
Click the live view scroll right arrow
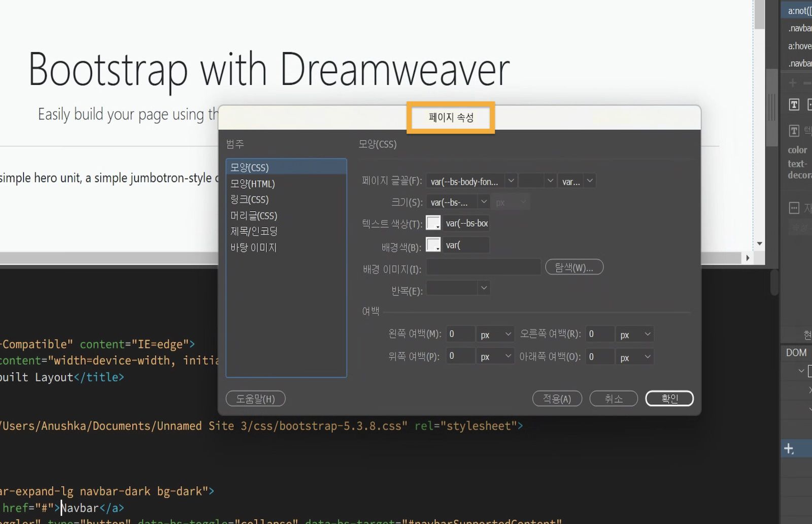[x=748, y=258]
